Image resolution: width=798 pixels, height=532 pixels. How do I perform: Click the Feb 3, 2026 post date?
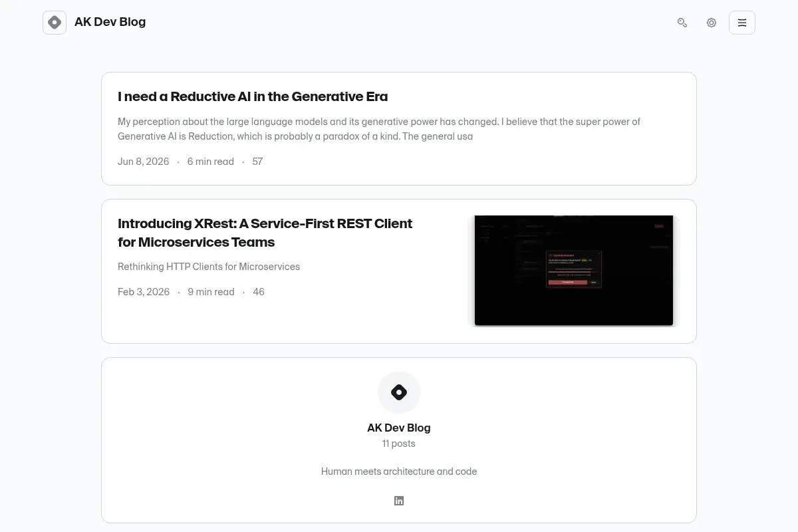click(x=144, y=292)
